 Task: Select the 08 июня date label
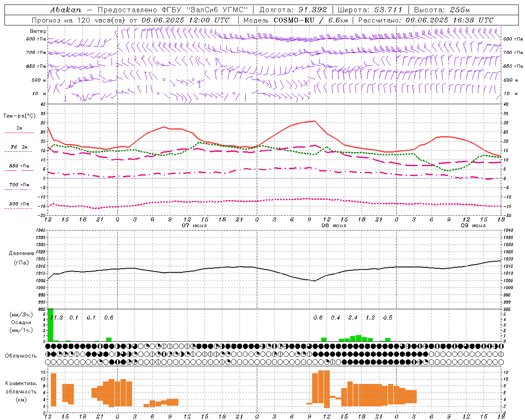334,226
